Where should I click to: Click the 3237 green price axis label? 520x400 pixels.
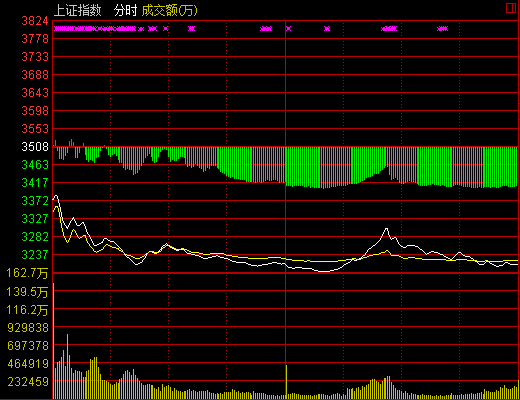click(35, 255)
